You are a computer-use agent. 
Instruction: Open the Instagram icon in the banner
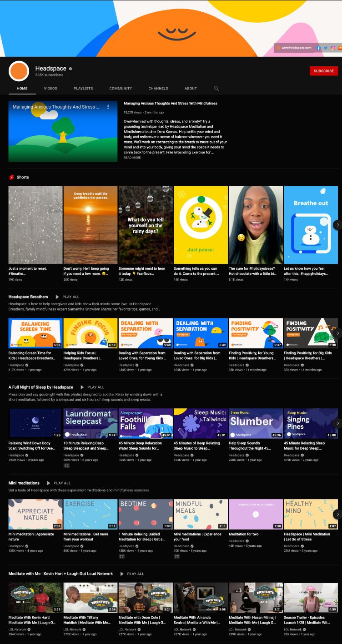pyautogui.click(x=333, y=48)
